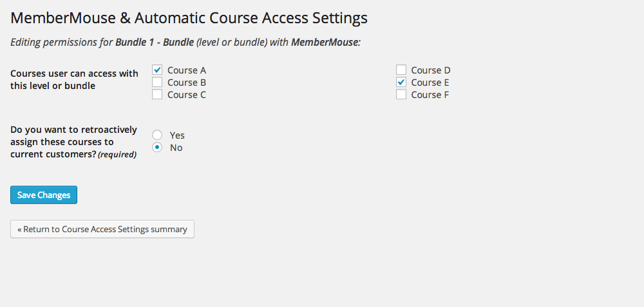Click the "Course C" label text
The height and width of the screenshot is (307, 644).
[x=187, y=95]
